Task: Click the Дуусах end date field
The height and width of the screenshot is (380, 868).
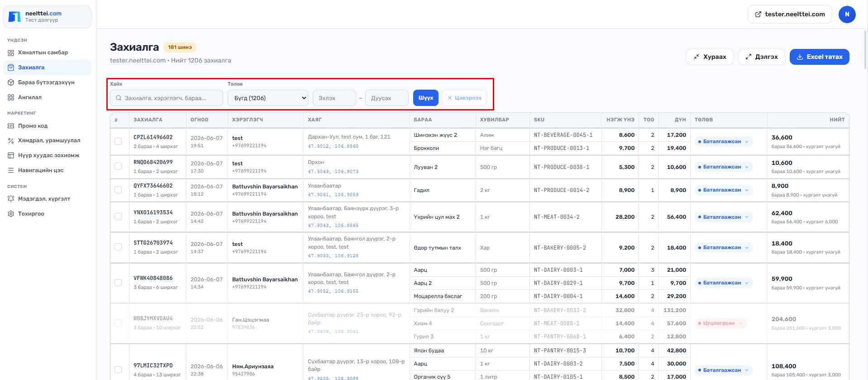Action: pos(387,98)
